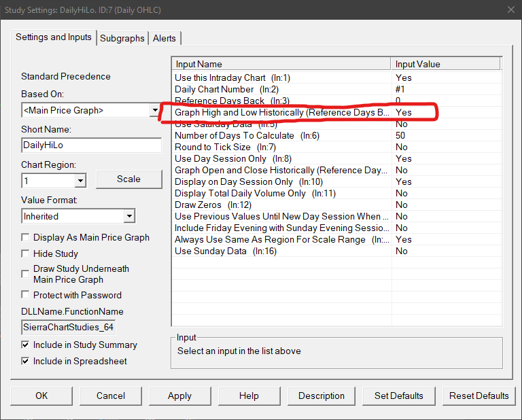
Task: Switch to the Subgraphs tab
Action: click(122, 38)
